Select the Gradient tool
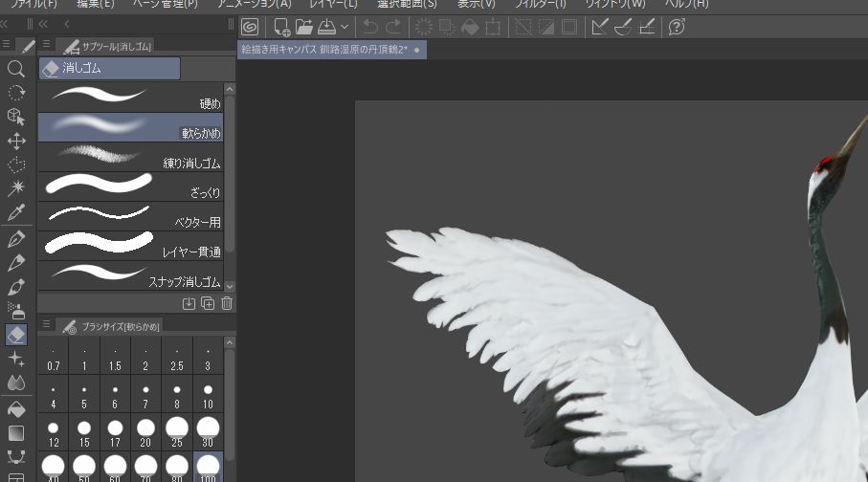868x482 pixels. click(x=16, y=433)
